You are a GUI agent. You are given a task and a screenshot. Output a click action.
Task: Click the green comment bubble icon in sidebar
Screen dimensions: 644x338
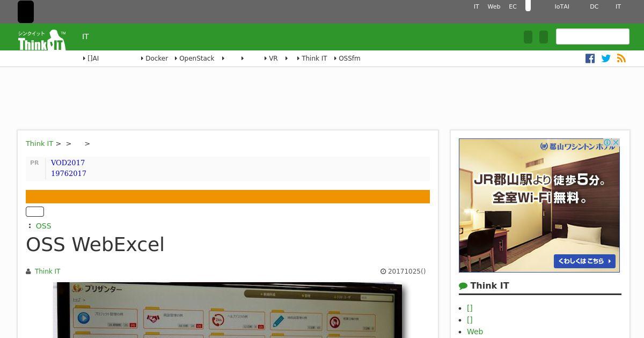463,286
